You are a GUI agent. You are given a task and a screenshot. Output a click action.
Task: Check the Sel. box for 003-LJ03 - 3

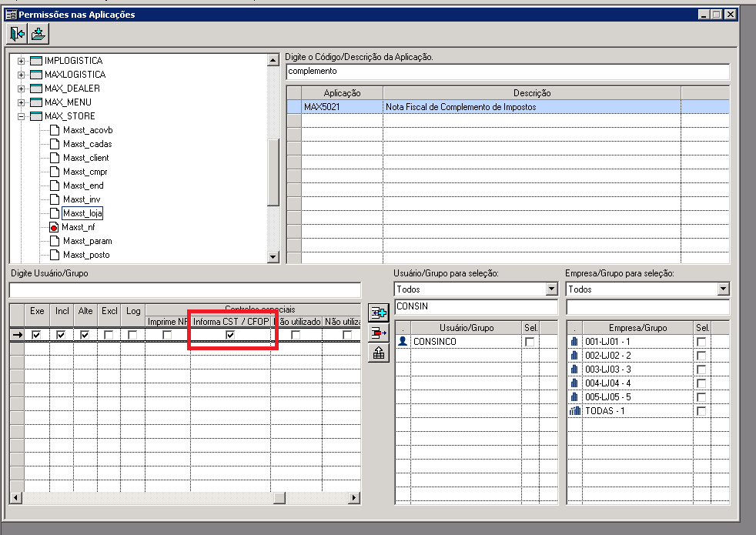(701, 369)
